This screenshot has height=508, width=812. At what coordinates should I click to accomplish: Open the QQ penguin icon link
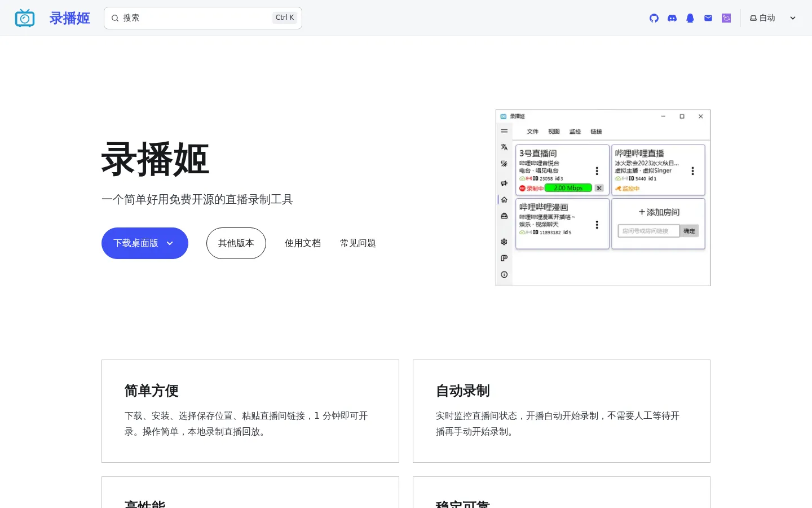690,18
